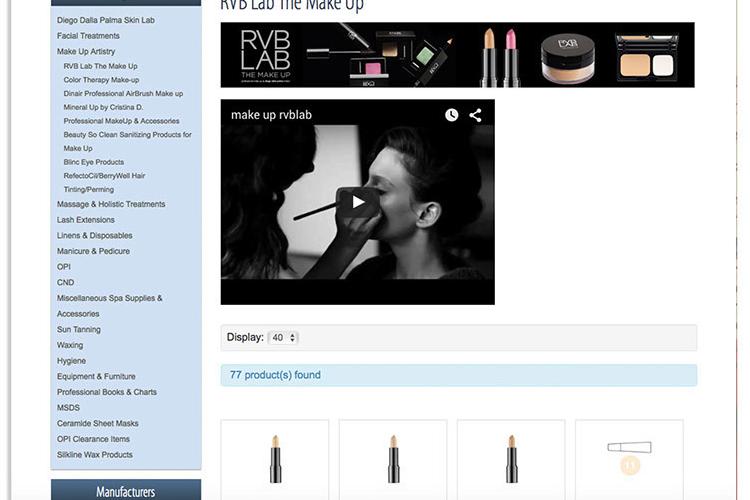Open the second concealer stick product
The image size is (750, 500).
pos(393,459)
